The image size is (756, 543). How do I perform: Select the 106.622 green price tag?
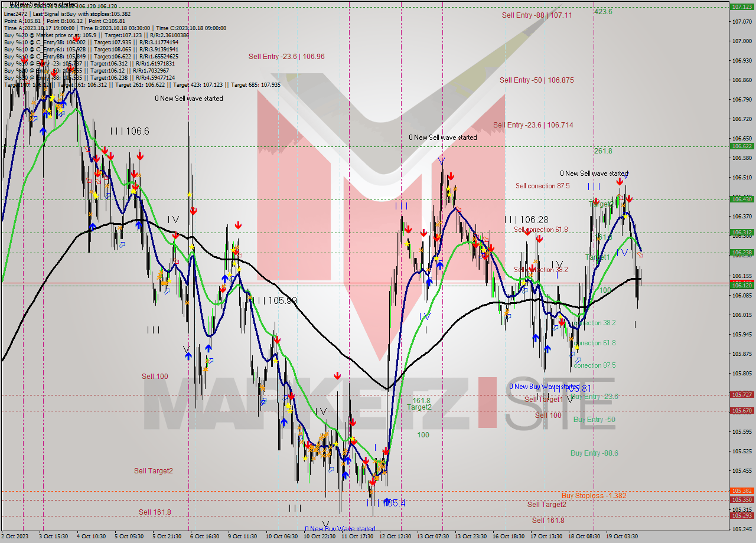tap(742, 146)
